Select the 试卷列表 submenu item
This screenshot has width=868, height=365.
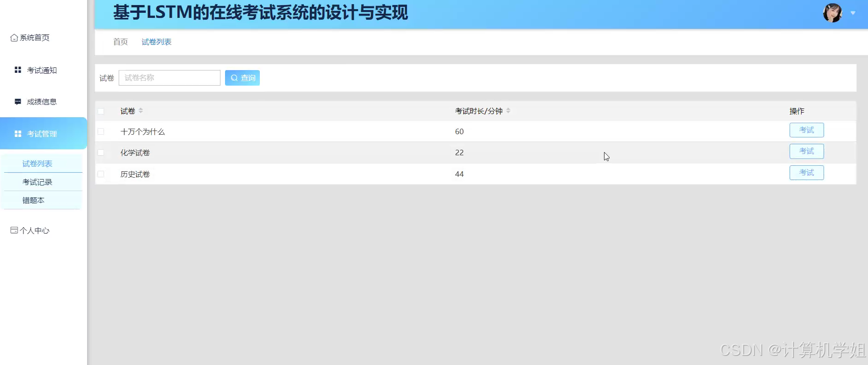[x=43, y=163]
